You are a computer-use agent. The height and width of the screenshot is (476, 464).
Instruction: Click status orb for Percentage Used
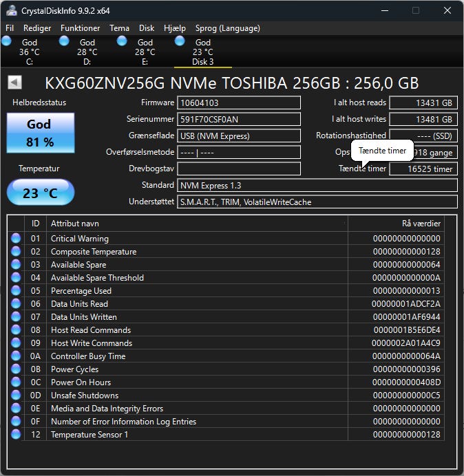click(16, 290)
